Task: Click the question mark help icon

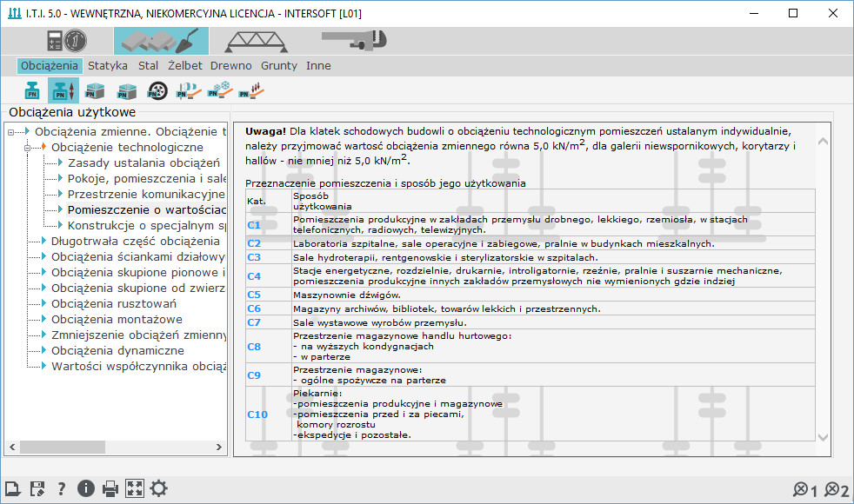Action: click(62, 488)
